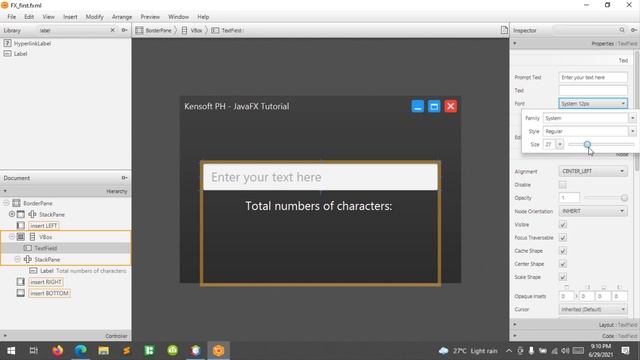
Task: Toggle the Center Shape checkbox
Action: (562, 264)
